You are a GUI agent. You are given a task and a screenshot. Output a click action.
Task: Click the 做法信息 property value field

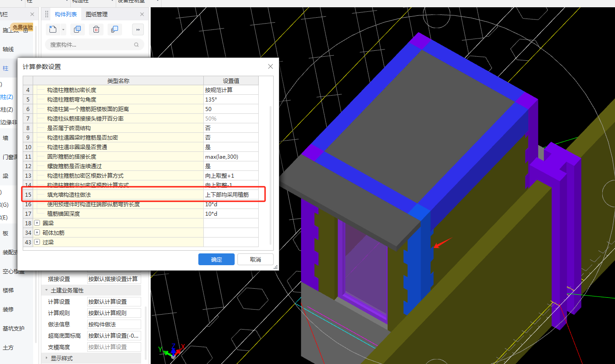[x=114, y=324]
